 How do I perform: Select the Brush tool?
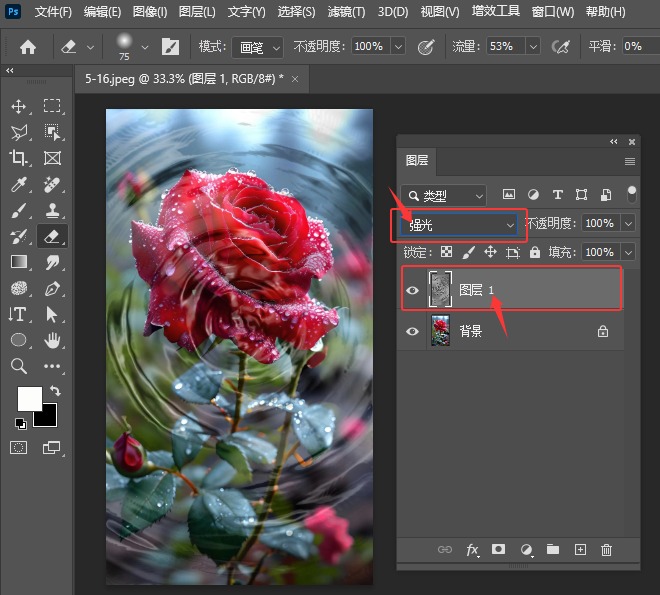point(19,210)
